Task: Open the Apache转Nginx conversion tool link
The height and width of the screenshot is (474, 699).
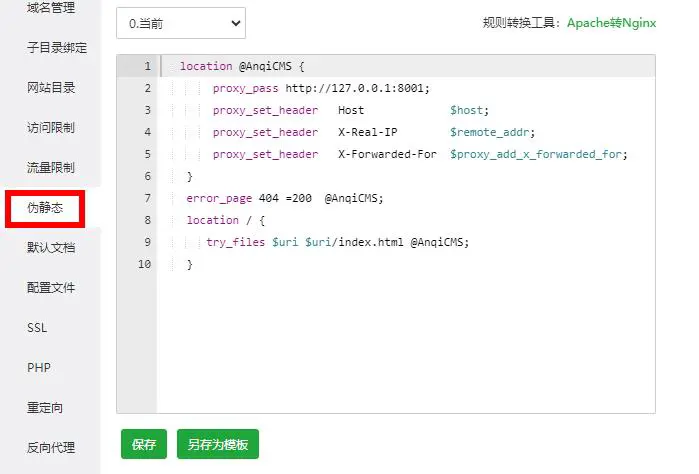Action: pyautogui.click(x=611, y=22)
